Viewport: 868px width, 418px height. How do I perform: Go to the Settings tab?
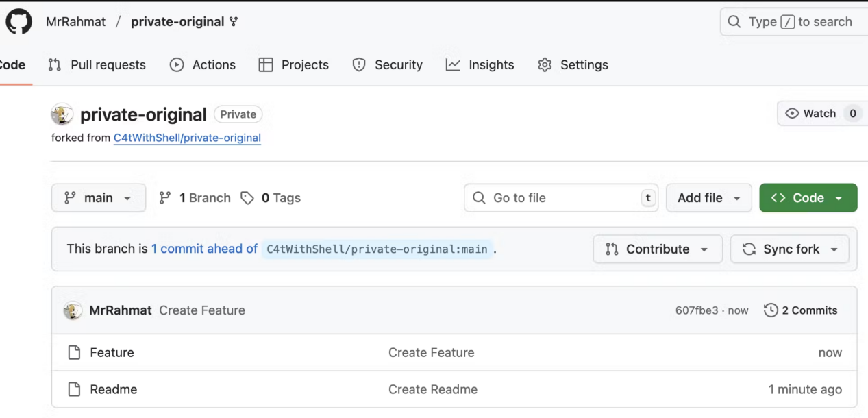[573, 65]
